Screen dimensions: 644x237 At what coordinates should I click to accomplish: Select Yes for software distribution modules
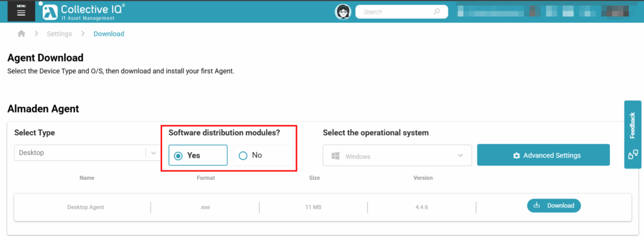click(197, 155)
